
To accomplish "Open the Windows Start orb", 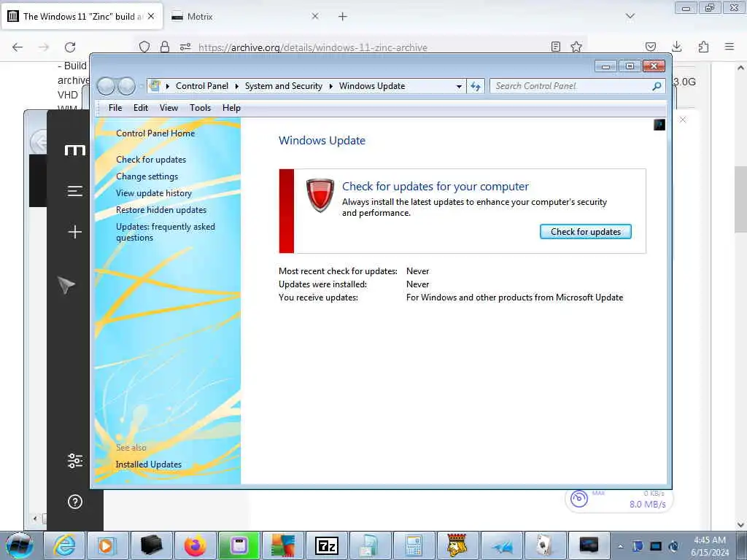I will (19, 545).
